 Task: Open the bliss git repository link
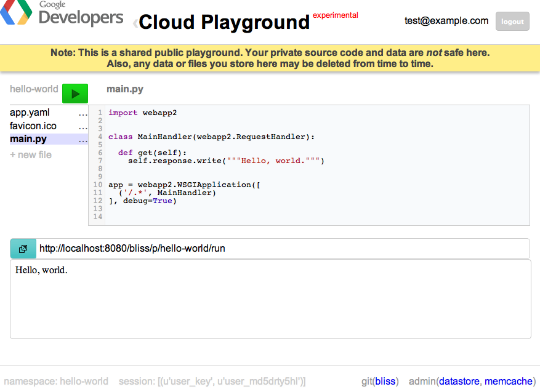(x=385, y=381)
